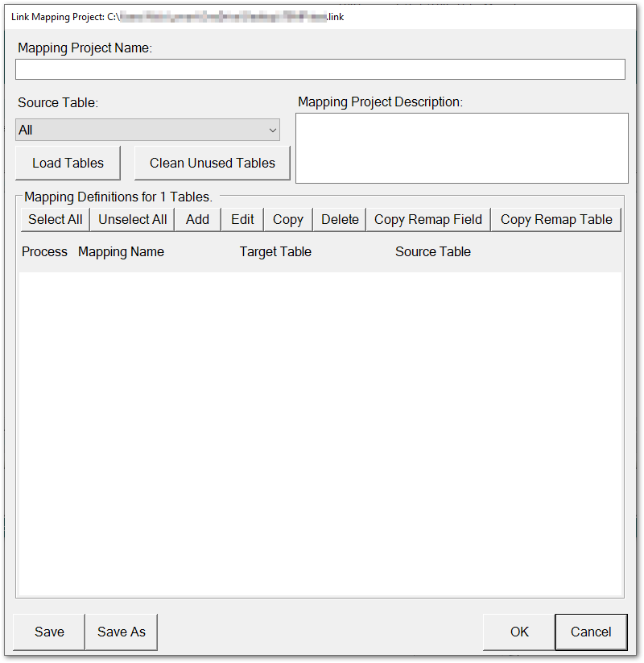
Task: Click Save to save the project
Action: pos(48,632)
